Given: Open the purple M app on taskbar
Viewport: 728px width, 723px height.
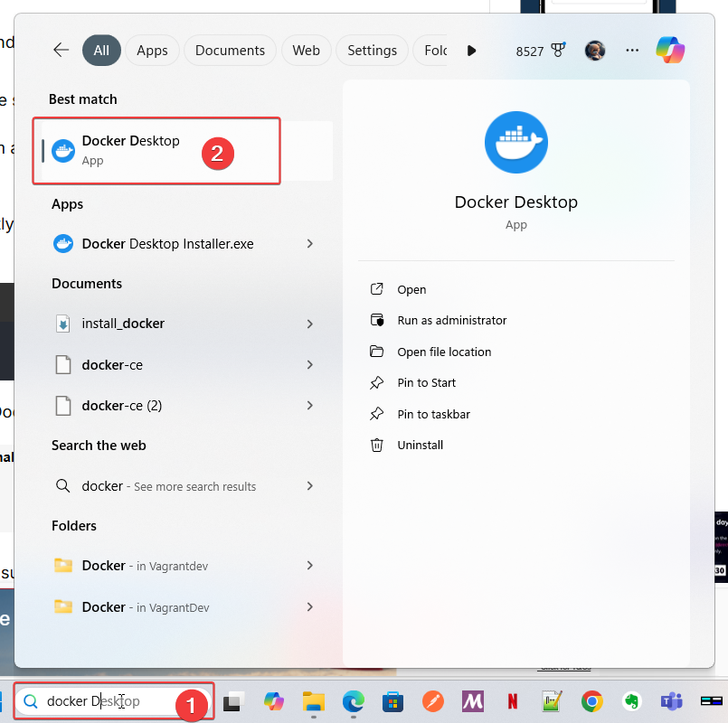Looking at the screenshot, I should coord(473,701).
